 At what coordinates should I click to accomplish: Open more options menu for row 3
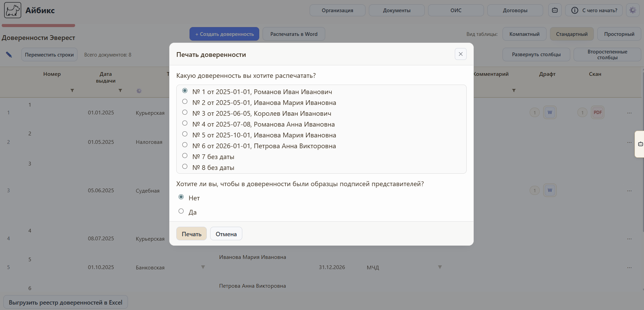click(x=629, y=191)
